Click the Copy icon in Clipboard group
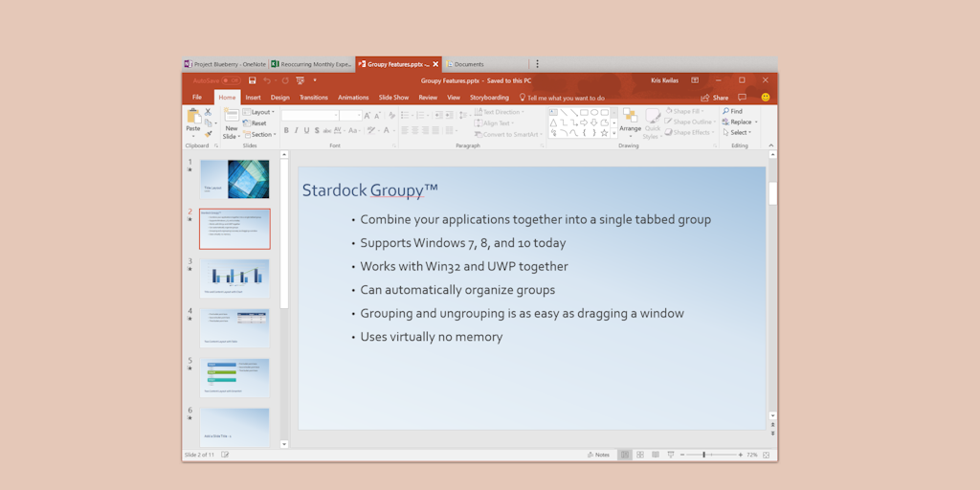 pyautogui.click(x=208, y=122)
